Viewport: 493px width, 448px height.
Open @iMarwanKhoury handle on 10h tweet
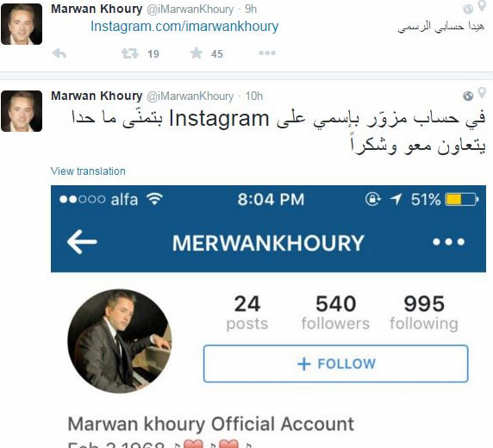pos(190,96)
